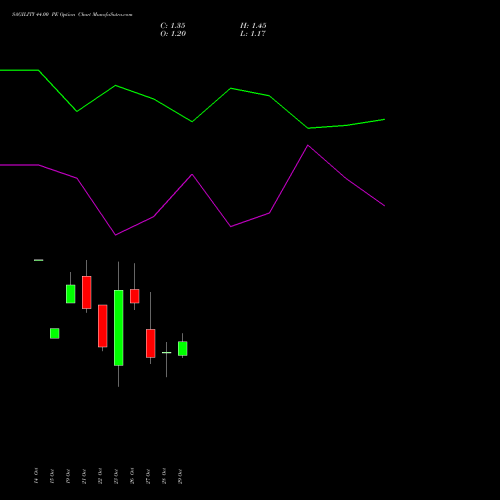Click the '29 Oct' date axis label
The image size is (500, 500).
tap(180, 476)
